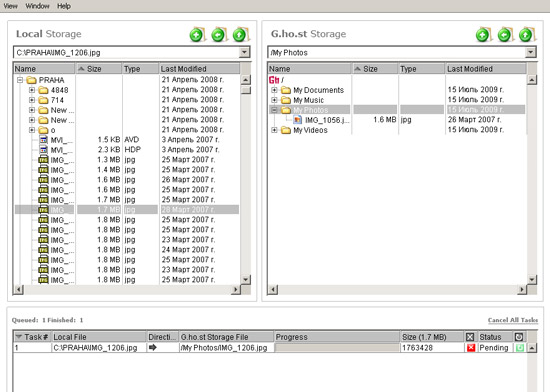
Task: Click the G.ho.st Storage back arrow icon
Action: click(505, 35)
